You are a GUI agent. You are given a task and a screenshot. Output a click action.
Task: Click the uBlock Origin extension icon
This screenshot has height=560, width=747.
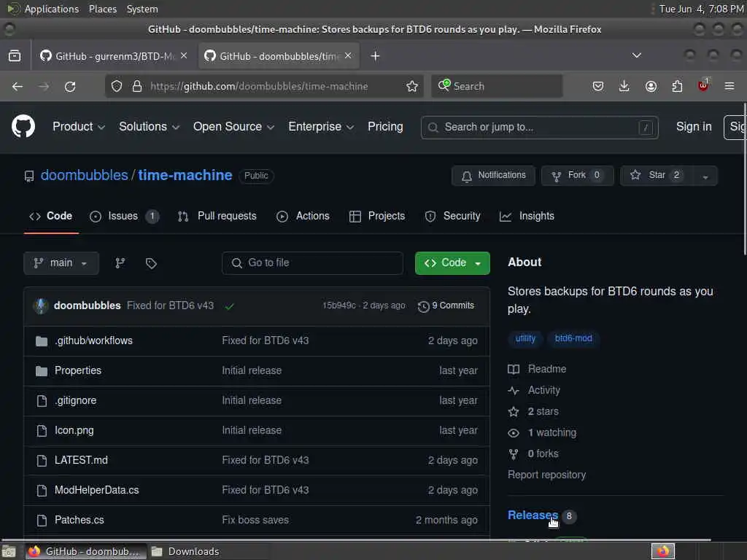pyautogui.click(x=704, y=85)
